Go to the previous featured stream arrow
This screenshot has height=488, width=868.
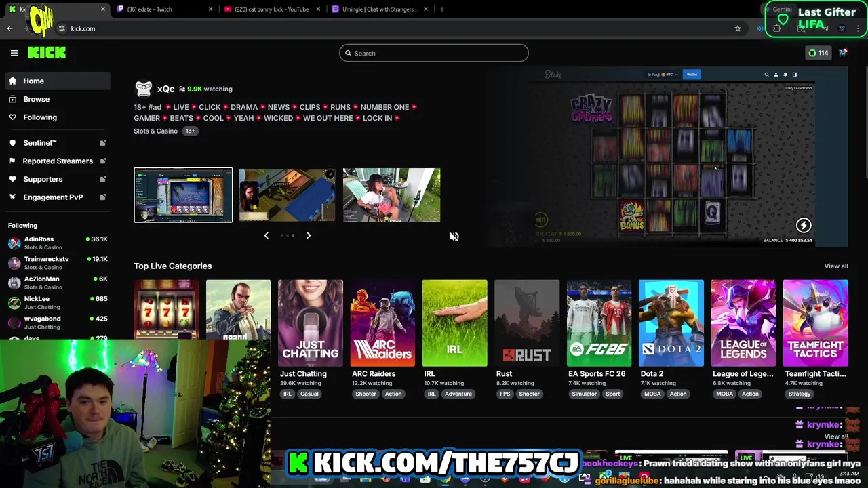point(267,235)
